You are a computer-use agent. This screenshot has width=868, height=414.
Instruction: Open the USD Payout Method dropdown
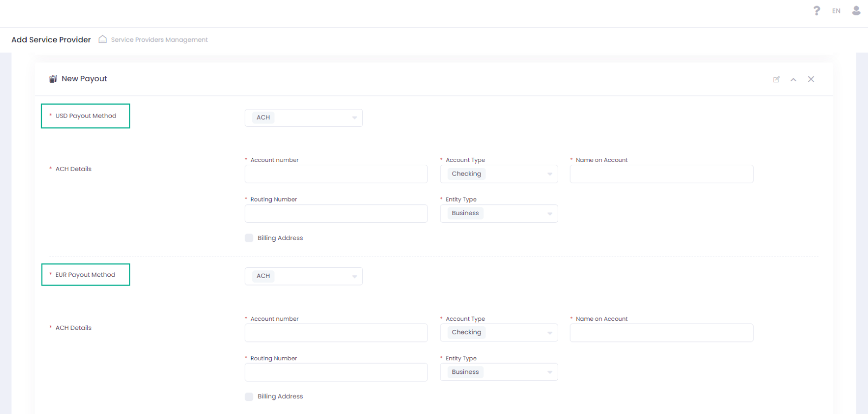[303, 118]
